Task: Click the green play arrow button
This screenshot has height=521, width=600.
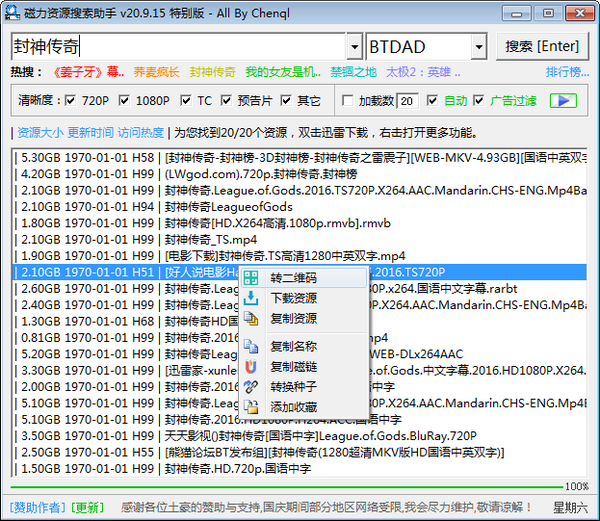Action: (563, 101)
